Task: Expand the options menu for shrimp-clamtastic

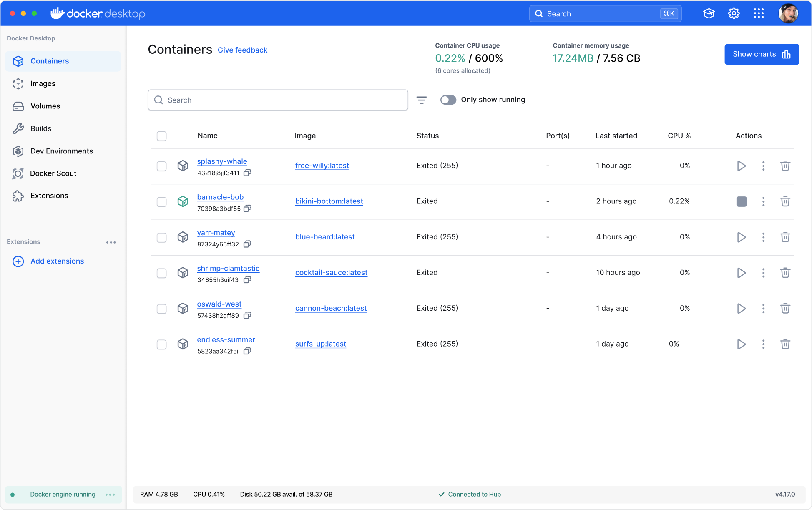Action: pyautogui.click(x=763, y=273)
